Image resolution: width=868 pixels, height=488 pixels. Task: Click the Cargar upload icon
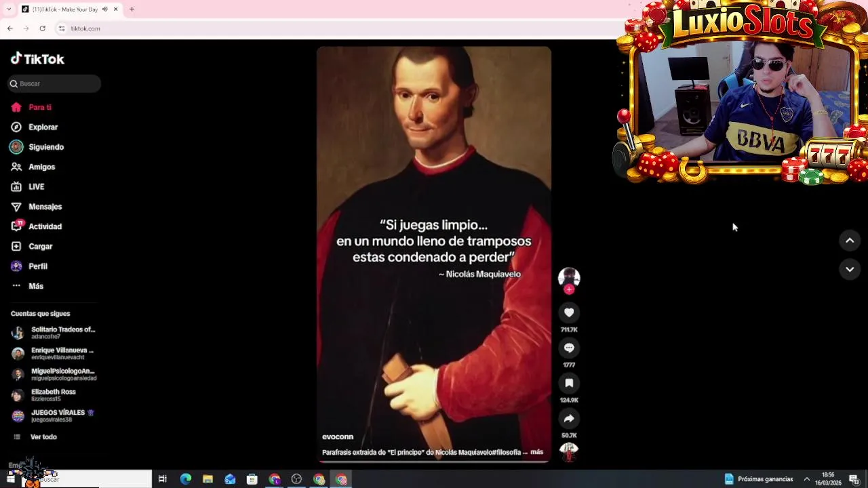pyautogui.click(x=16, y=246)
